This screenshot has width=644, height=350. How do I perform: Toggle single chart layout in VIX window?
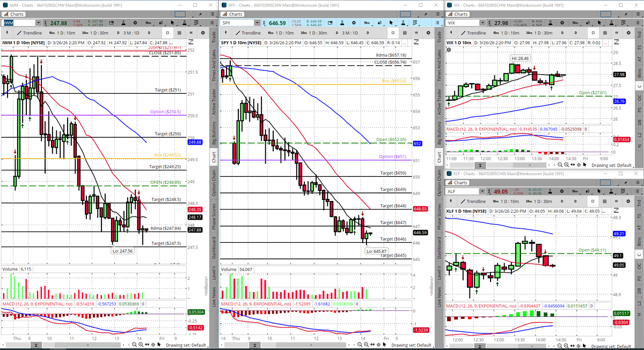coord(593,33)
